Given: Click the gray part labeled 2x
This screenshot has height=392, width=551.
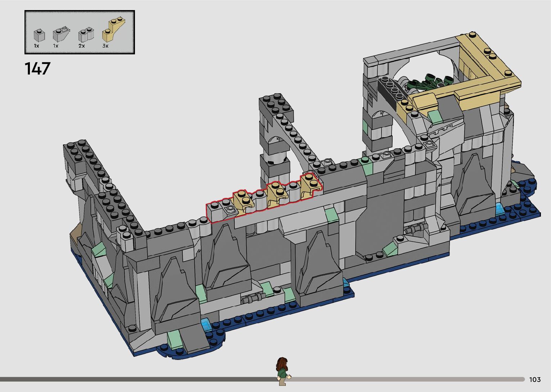Looking at the screenshot, I should tap(86, 35).
